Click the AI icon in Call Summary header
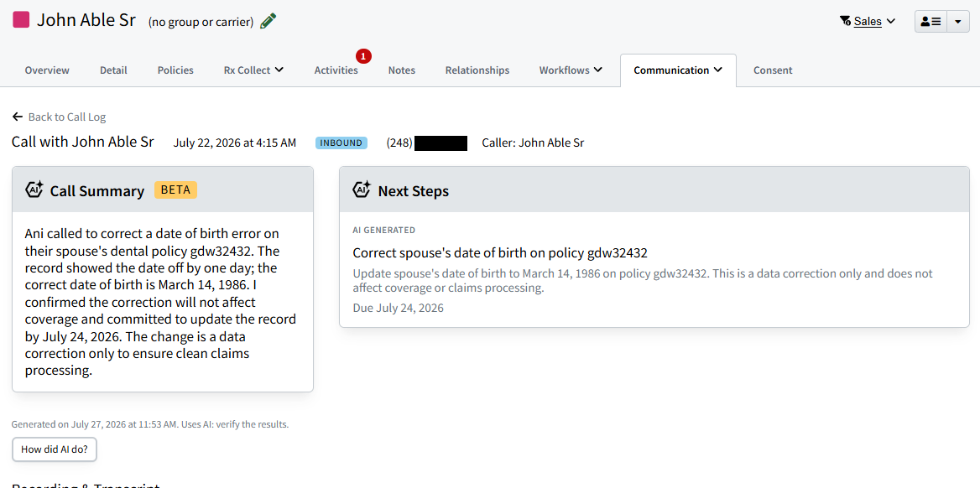The image size is (980, 488). [x=34, y=190]
